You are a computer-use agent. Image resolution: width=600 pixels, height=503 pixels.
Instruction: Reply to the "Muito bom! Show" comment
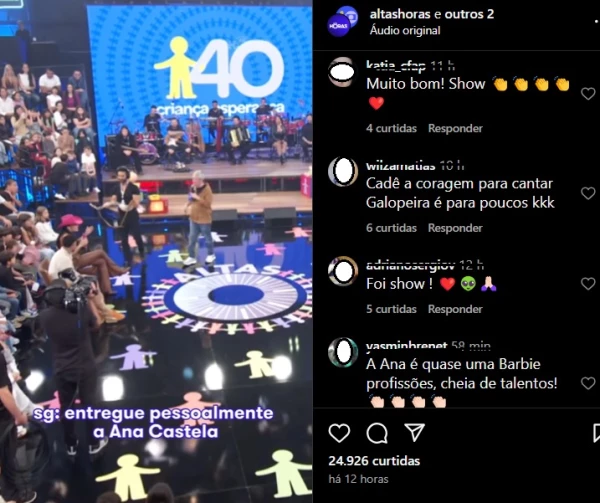pos(455,128)
